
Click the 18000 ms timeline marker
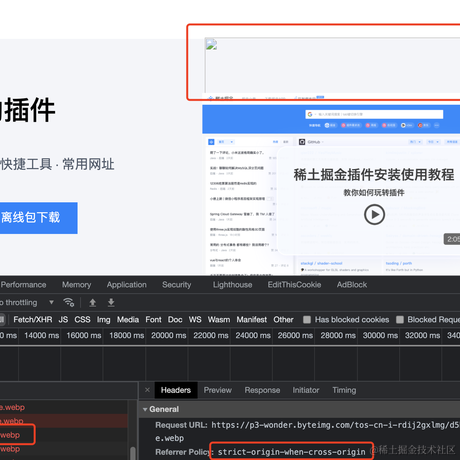point(126,335)
